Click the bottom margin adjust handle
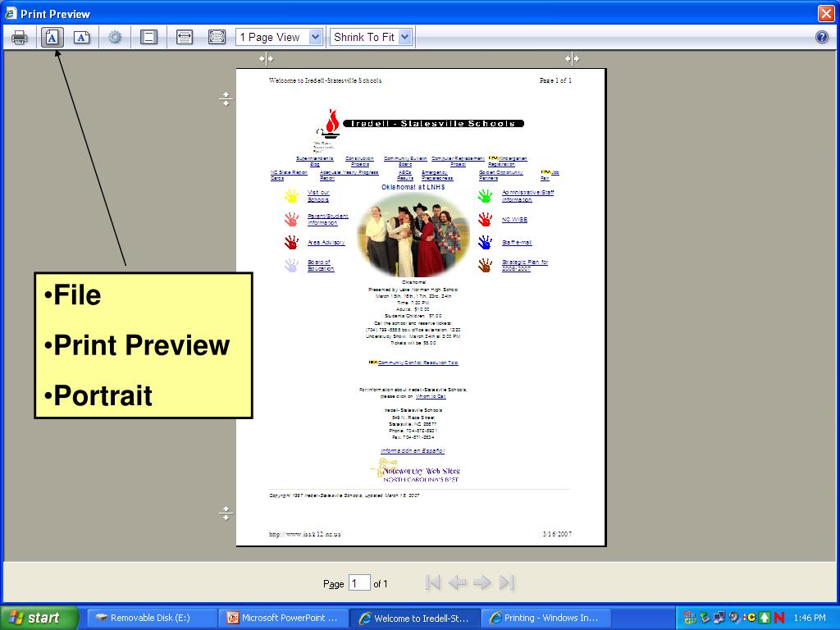Image resolution: width=840 pixels, height=630 pixels. click(226, 514)
